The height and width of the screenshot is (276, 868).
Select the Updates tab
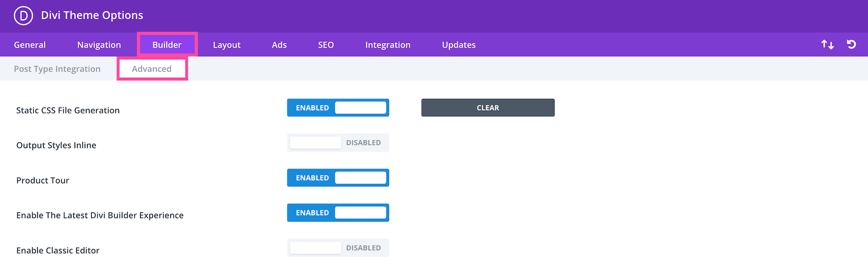pyautogui.click(x=459, y=45)
